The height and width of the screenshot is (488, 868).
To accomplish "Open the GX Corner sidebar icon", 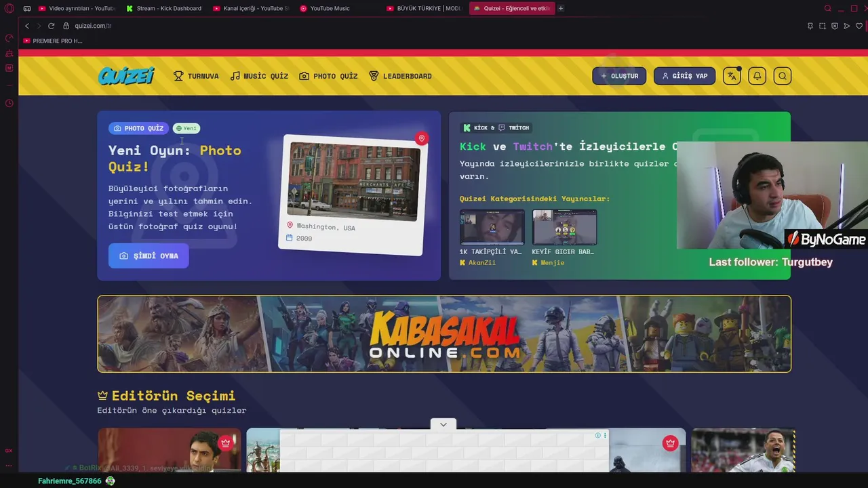I will coord(9,450).
